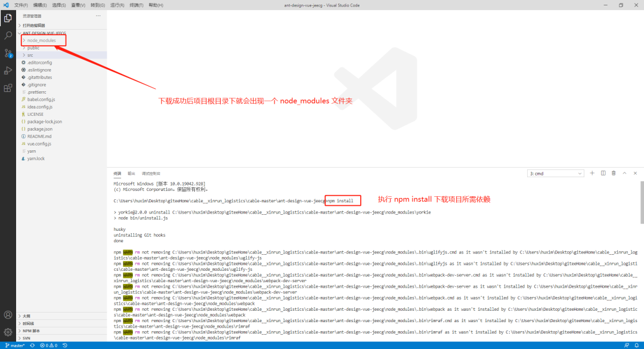Open the '3: cmd' terminal selector dropdown
The width and height of the screenshot is (644, 349).
pos(555,174)
